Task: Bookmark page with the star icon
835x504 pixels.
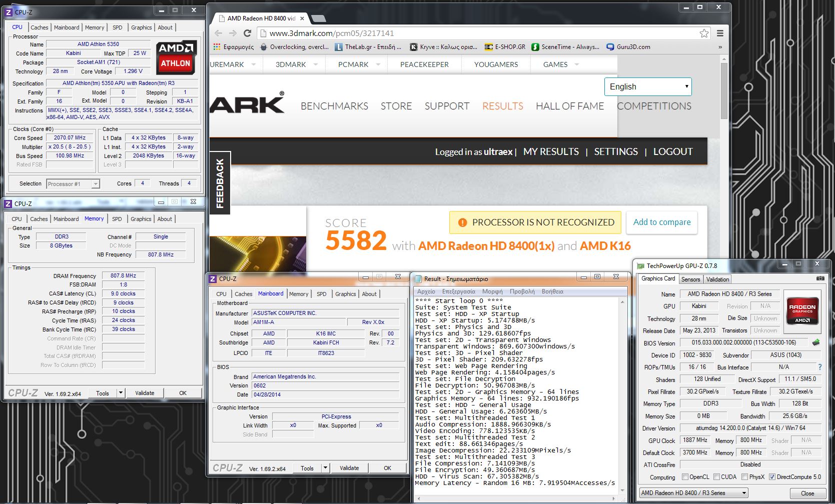Action: tap(704, 33)
